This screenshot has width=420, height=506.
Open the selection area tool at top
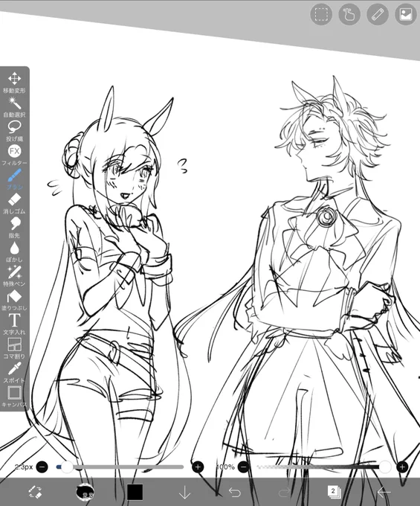(321, 15)
